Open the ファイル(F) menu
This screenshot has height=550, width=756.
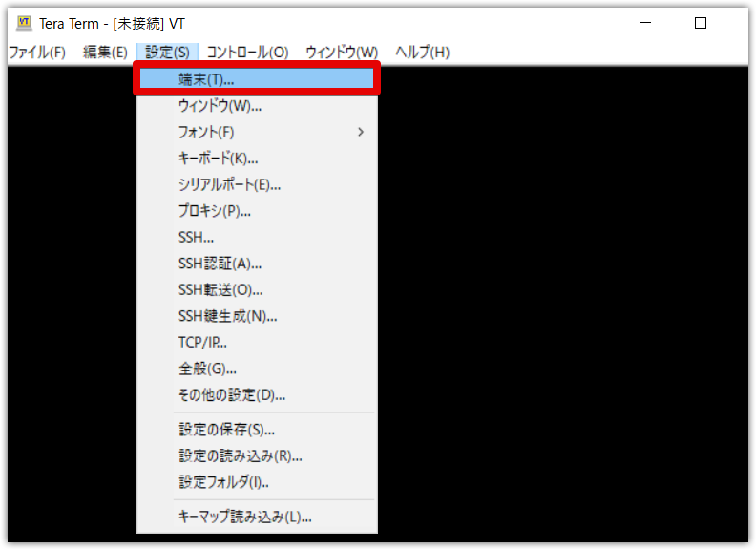pyautogui.click(x=37, y=52)
